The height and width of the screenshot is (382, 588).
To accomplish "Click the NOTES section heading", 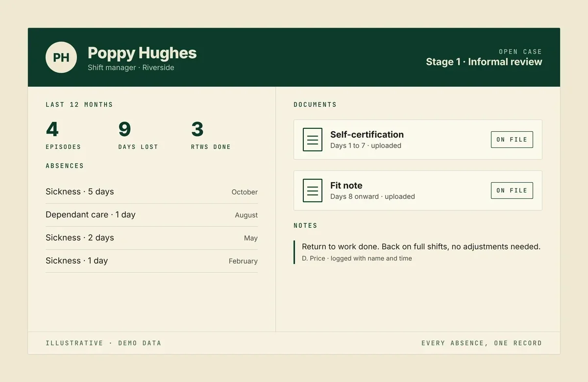I will pyautogui.click(x=305, y=225).
